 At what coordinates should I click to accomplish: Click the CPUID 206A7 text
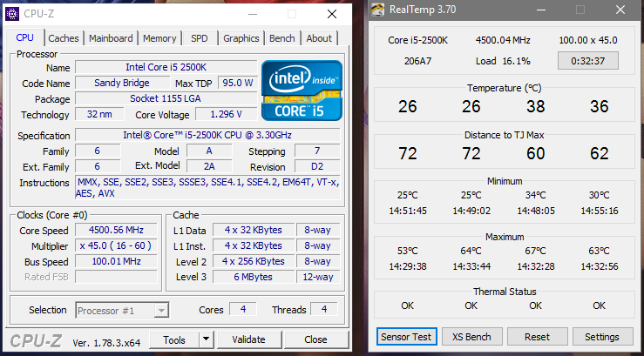(417, 61)
